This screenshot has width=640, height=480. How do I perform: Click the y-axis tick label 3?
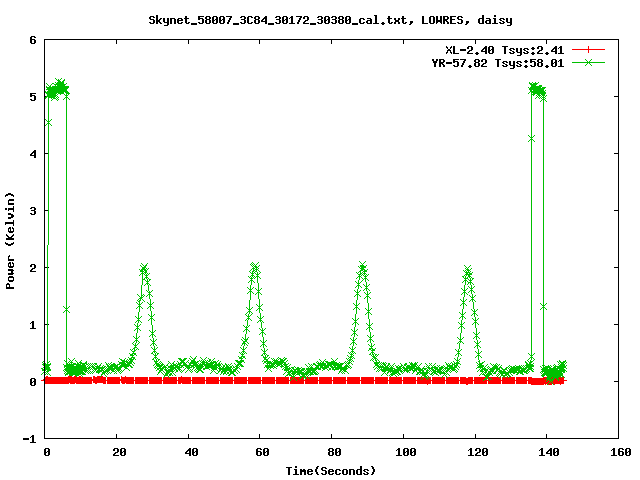point(33,212)
